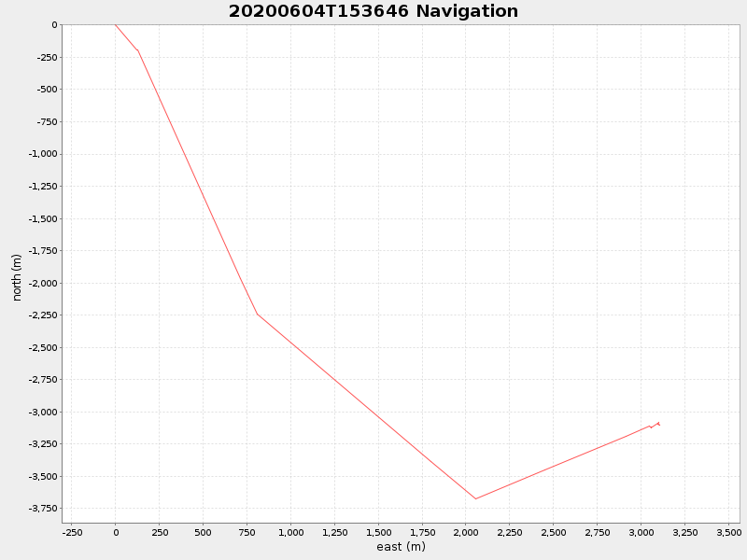Click the east (m) axis label
The height and width of the screenshot is (560, 747).
coord(401,547)
